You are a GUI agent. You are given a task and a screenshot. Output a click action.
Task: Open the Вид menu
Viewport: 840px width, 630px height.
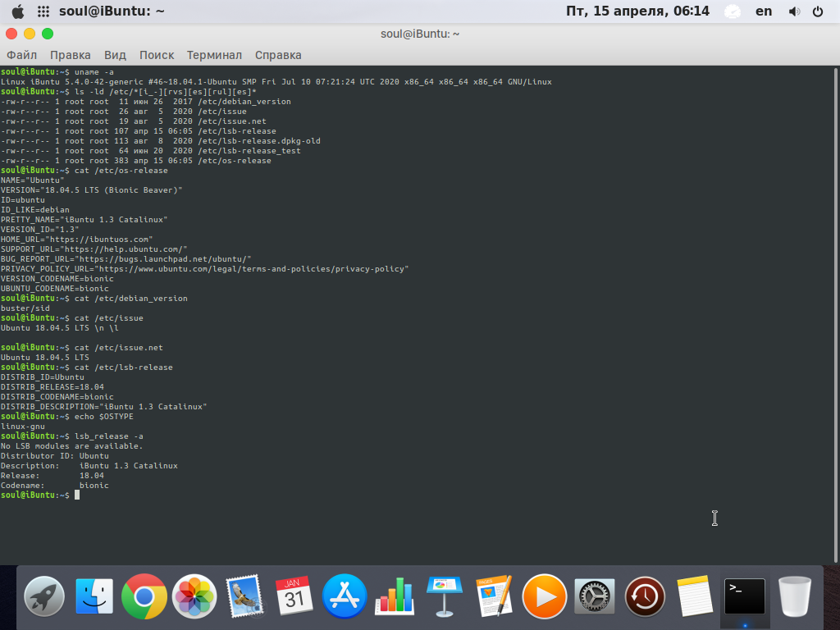pos(115,55)
